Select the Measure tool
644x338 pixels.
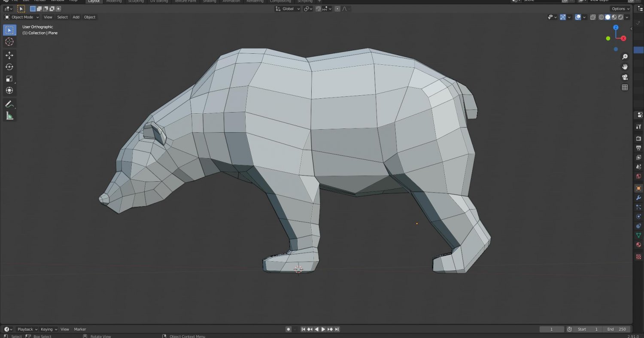9,116
